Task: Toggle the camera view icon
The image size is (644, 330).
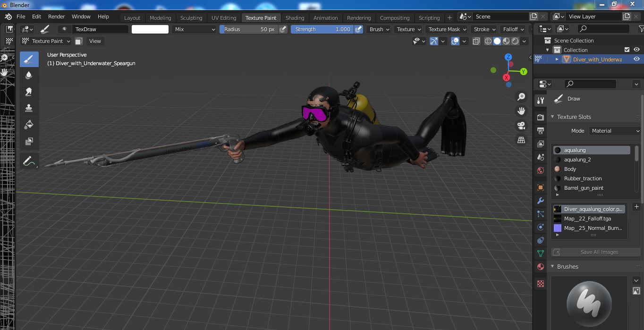Action: [521, 126]
